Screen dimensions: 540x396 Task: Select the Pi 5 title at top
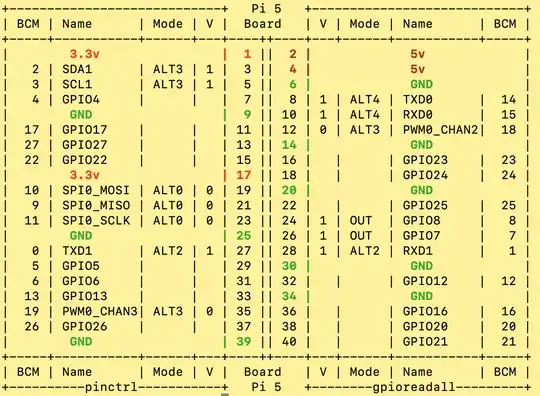tap(267, 9)
